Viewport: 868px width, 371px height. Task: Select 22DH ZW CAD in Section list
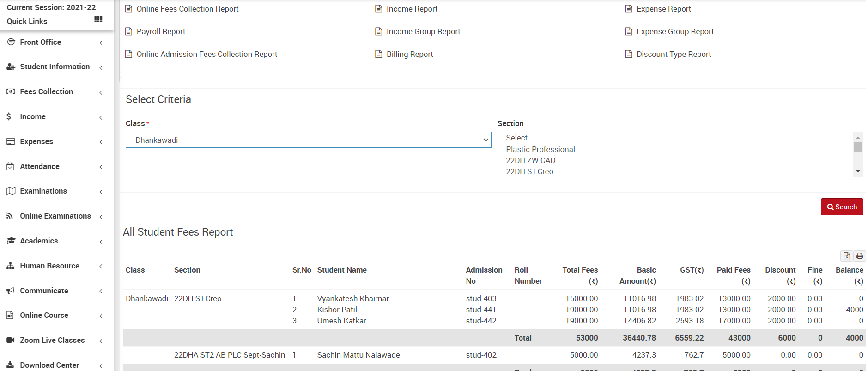(x=530, y=160)
